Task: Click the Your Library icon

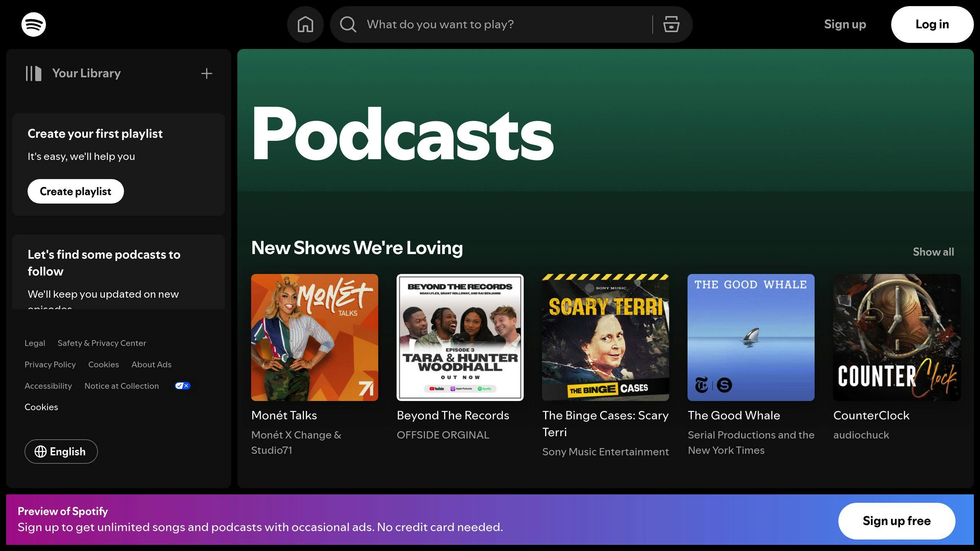Action: 33,73
